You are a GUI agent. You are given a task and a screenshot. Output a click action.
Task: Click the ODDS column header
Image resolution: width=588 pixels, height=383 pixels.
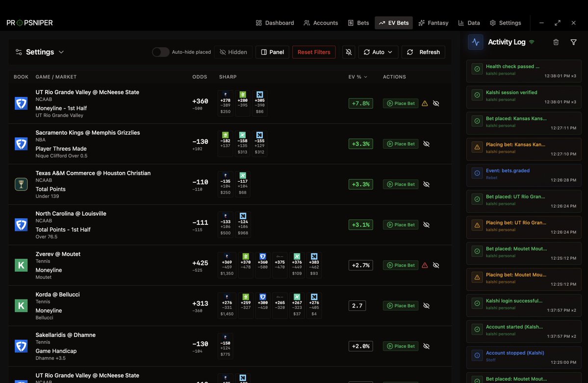(x=200, y=77)
